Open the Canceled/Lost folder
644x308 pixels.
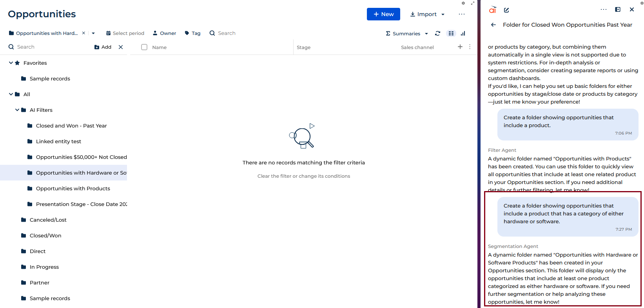coord(48,220)
